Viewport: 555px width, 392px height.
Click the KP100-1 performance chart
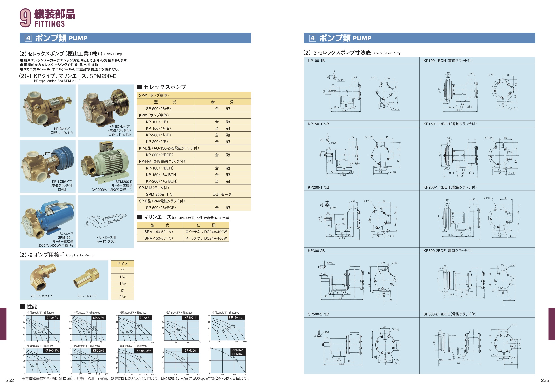point(181,328)
